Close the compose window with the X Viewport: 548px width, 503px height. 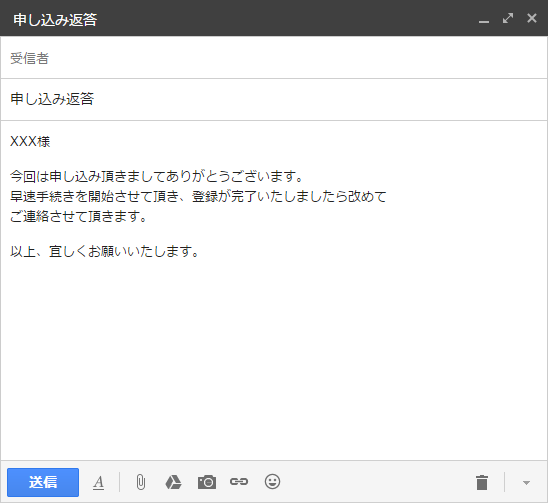(532, 18)
